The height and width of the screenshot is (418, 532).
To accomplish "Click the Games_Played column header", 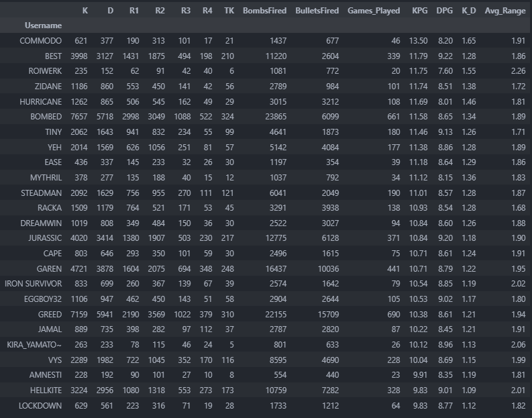I will [x=374, y=11].
